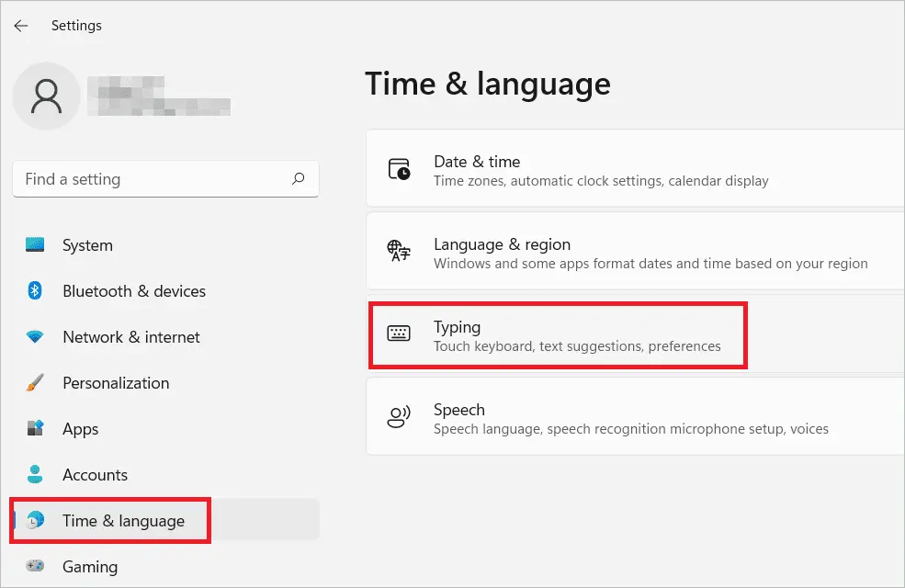The image size is (905, 588).
Task: Click the Bluetooth icon in the sidebar
Action: (35, 291)
